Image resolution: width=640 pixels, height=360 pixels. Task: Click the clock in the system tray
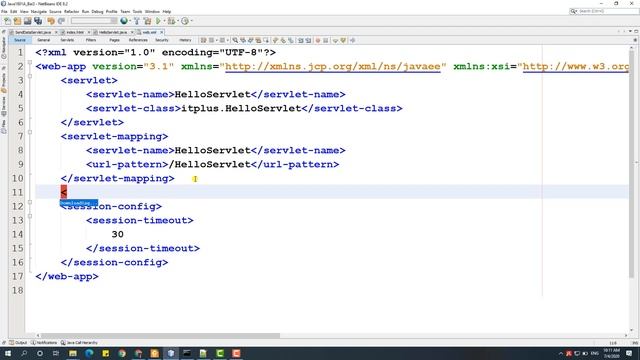(611, 353)
